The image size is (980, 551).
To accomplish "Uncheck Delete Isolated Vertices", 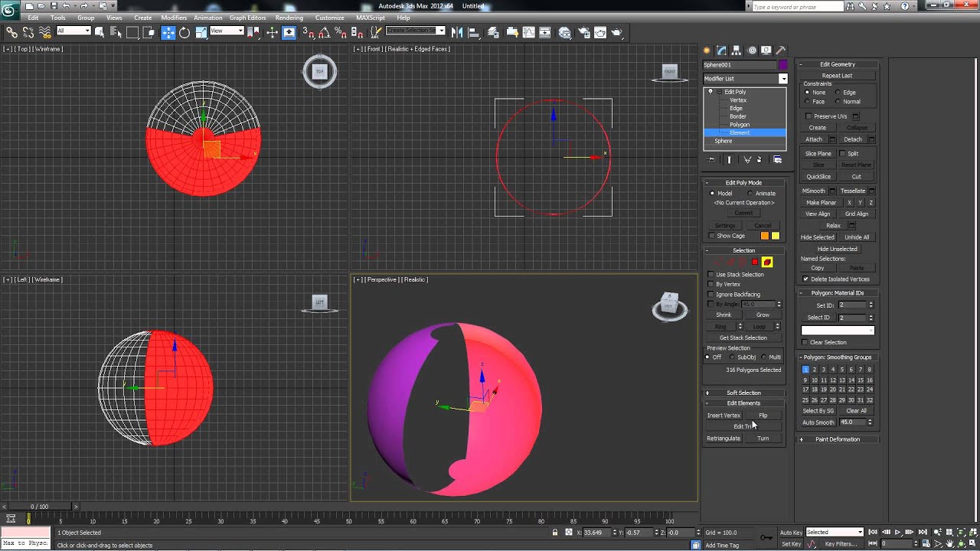I will pyautogui.click(x=805, y=279).
